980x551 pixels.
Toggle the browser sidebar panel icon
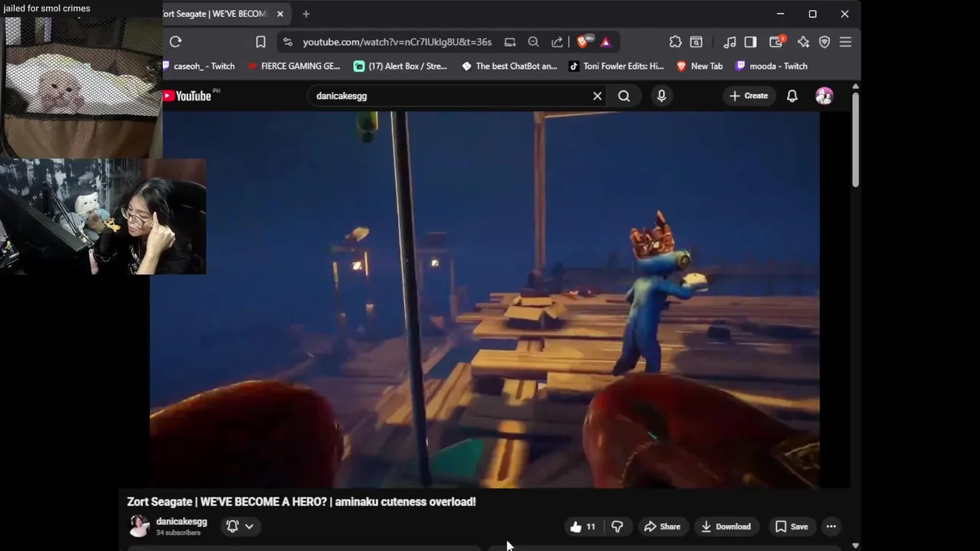pyautogui.click(x=750, y=42)
